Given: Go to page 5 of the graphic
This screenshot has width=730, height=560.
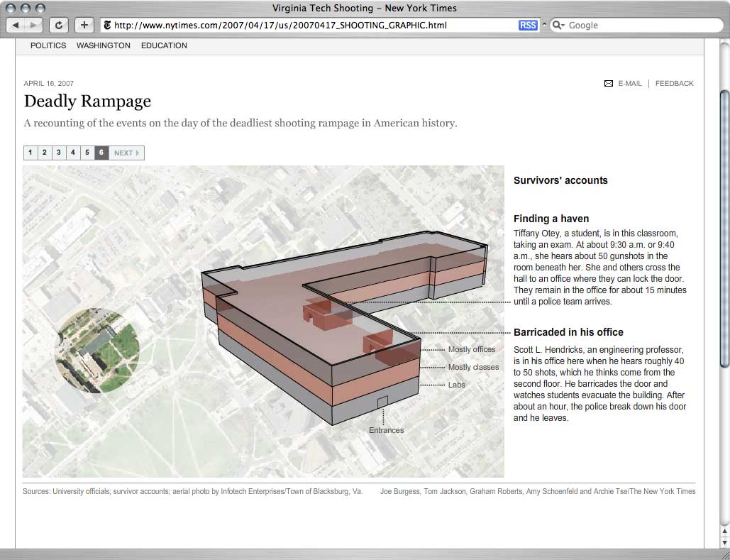Looking at the screenshot, I should pos(87,153).
